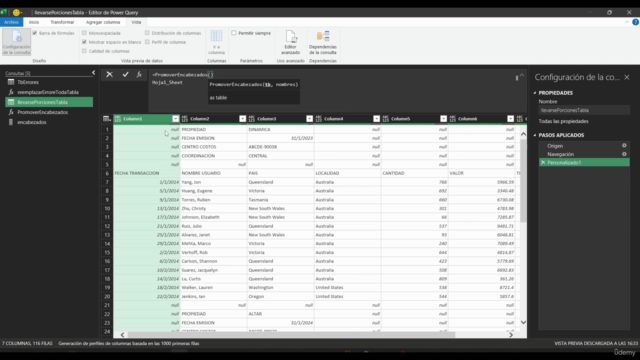
Task: Switch to the Vista tab
Action: [x=136, y=22]
